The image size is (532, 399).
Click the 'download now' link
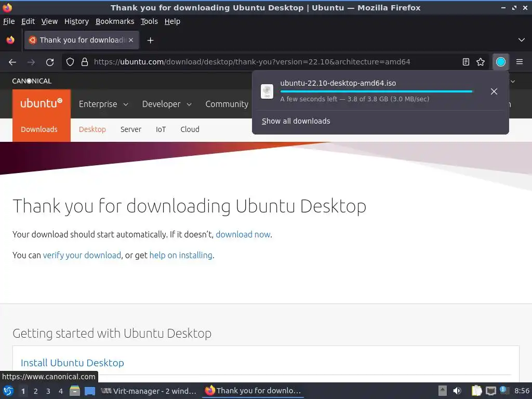243,234
